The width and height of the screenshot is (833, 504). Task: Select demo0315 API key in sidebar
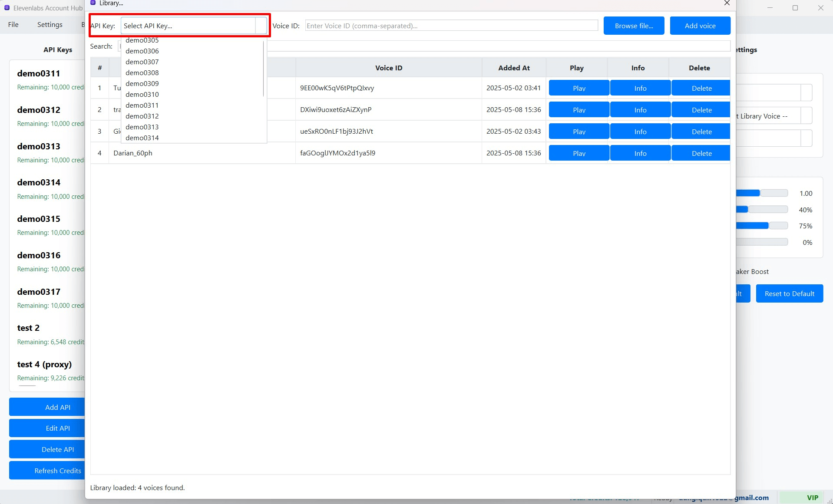[x=47, y=225]
